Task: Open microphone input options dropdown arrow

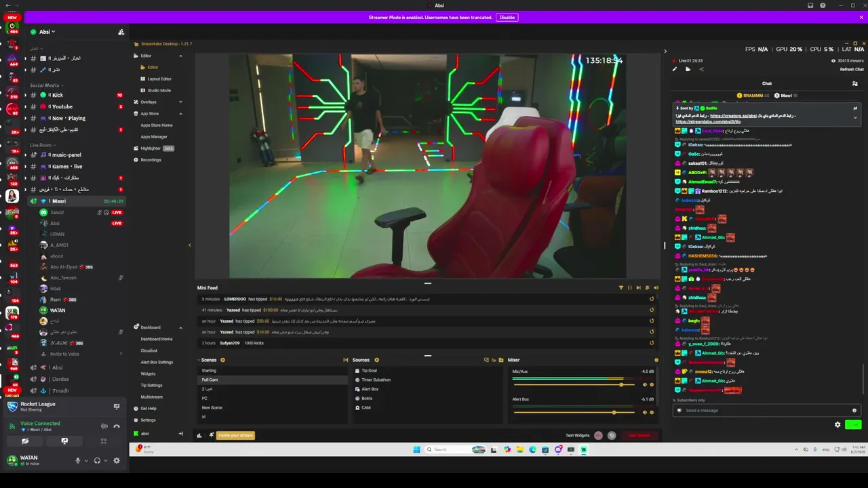Action: tap(86, 461)
